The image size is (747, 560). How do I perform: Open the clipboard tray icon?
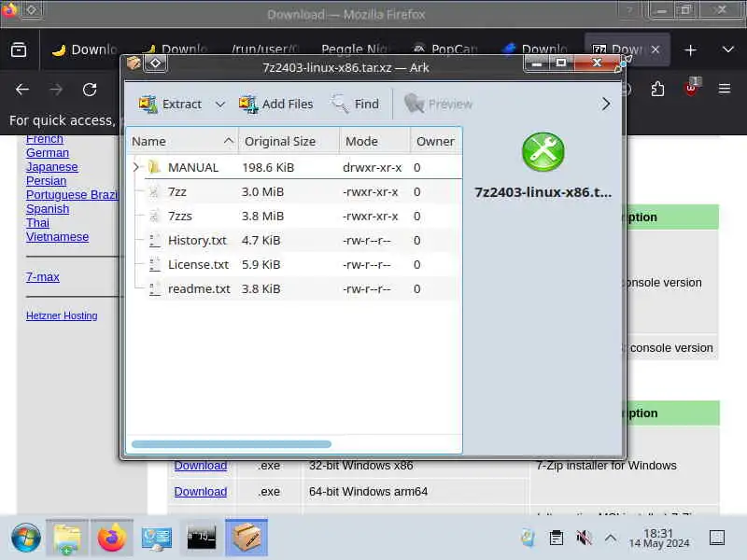point(556,539)
